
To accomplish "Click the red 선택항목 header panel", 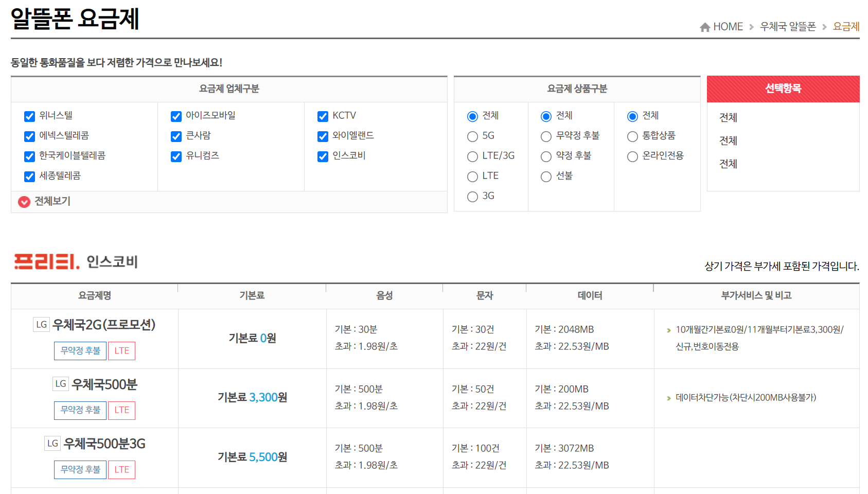I will click(783, 89).
